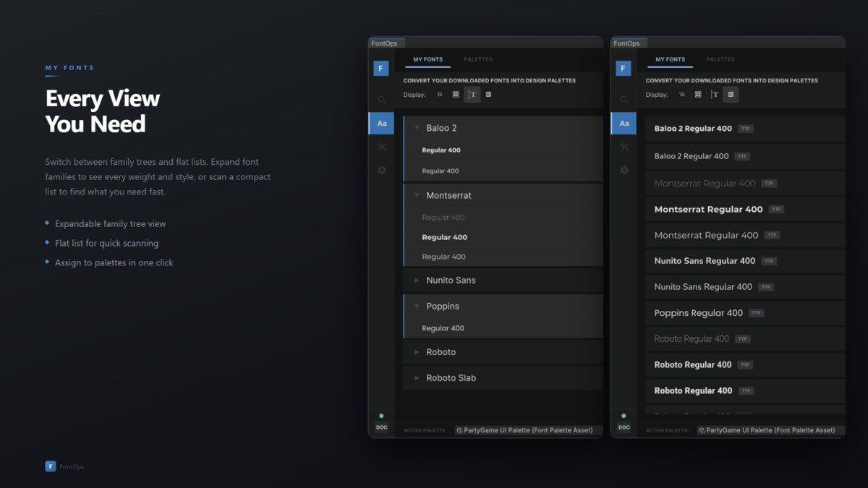Click the DOC icon in flat list panel
868x488 pixels.
tap(624, 427)
